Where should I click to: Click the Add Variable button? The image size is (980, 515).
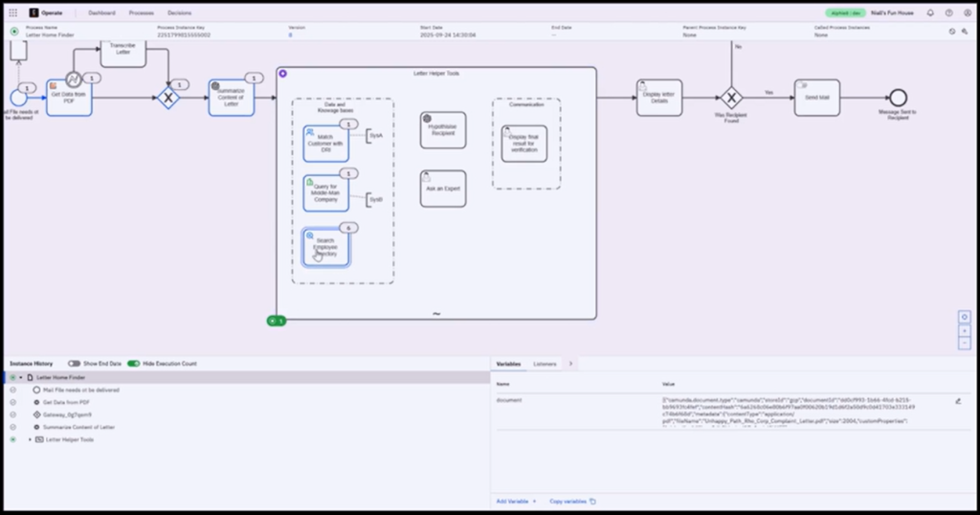click(x=515, y=501)
